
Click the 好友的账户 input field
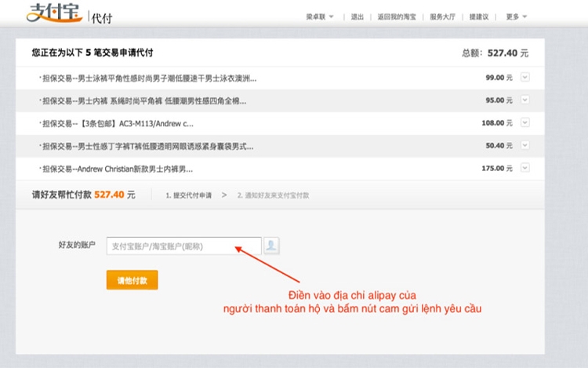[x=183, y=246]
